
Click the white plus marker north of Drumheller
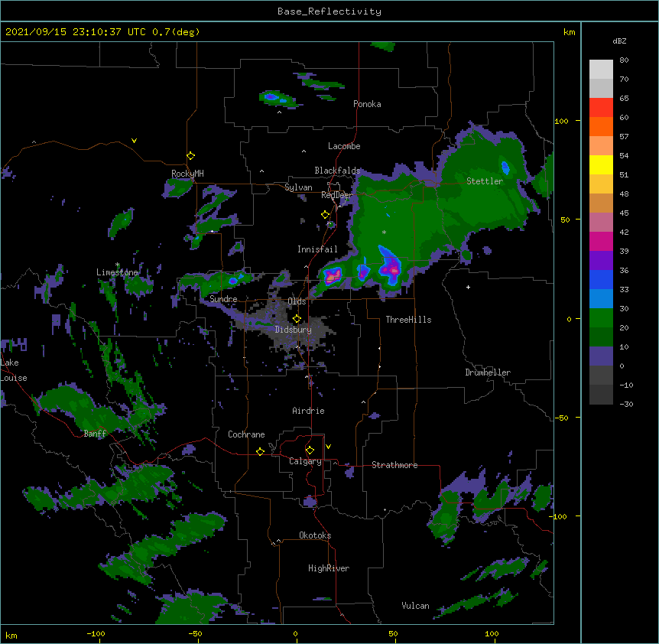coord(468,287)
